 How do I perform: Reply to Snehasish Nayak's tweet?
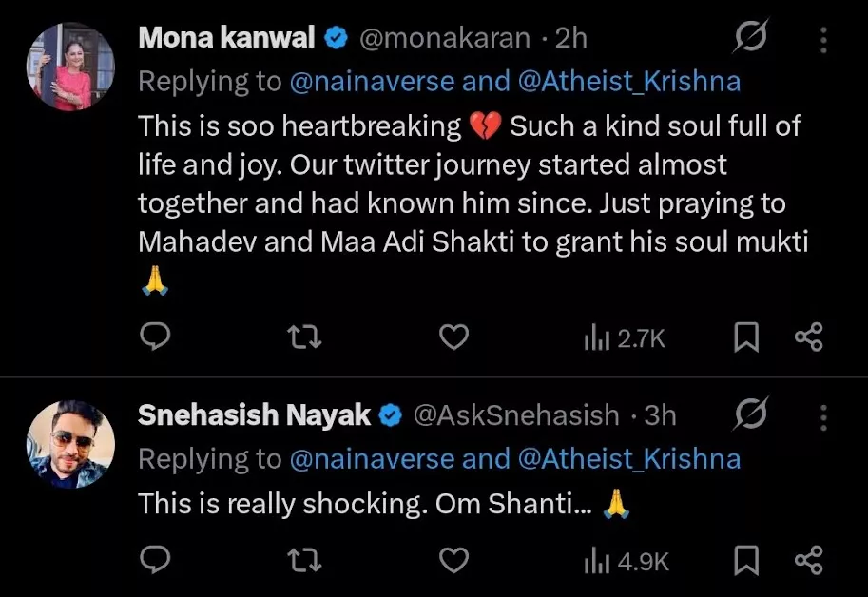[x=155, y=562]
